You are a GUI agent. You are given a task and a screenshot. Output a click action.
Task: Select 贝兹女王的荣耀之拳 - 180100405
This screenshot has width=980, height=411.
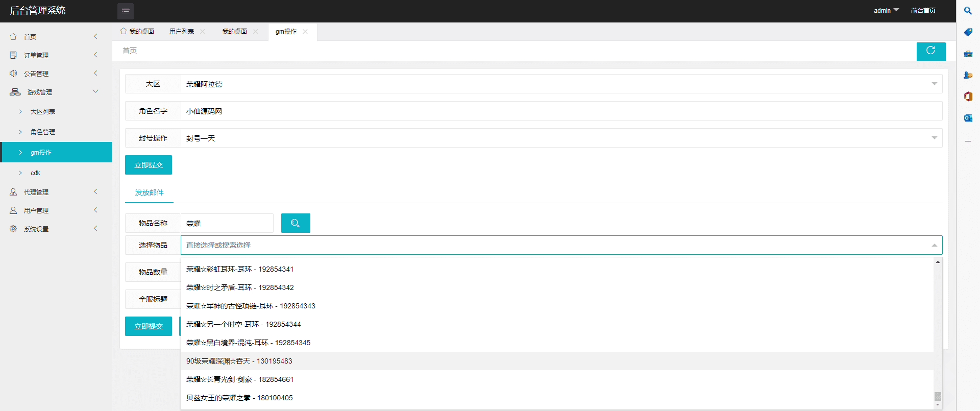pos(557,398)
